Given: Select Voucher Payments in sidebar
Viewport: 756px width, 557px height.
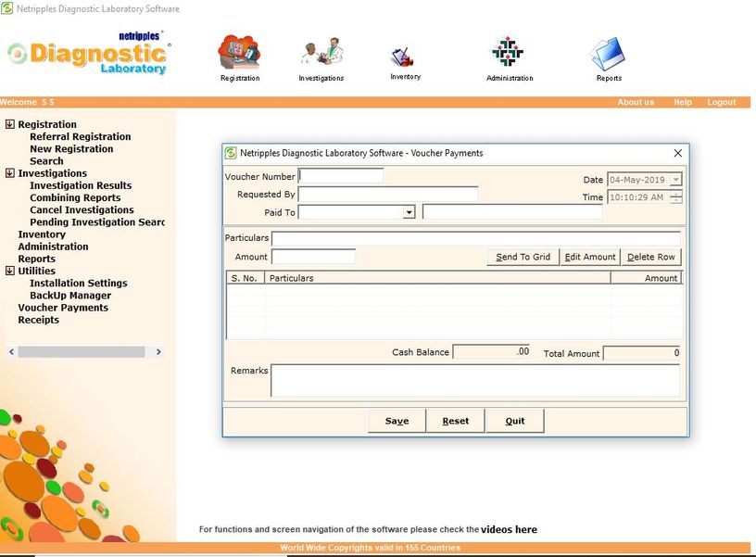Looking at the screenshot, I should pyautogui.click(x=63, y=308).
